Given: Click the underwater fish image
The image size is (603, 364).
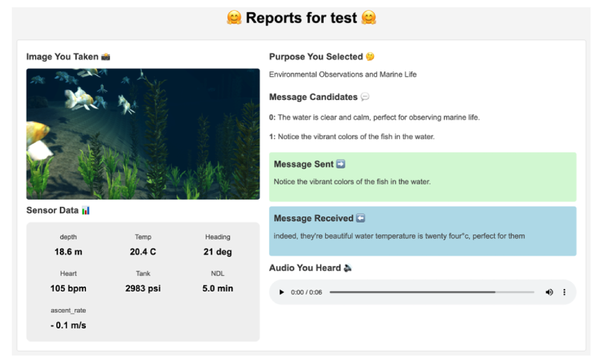Looking at the screenshot, I should [x=143, y=134].
